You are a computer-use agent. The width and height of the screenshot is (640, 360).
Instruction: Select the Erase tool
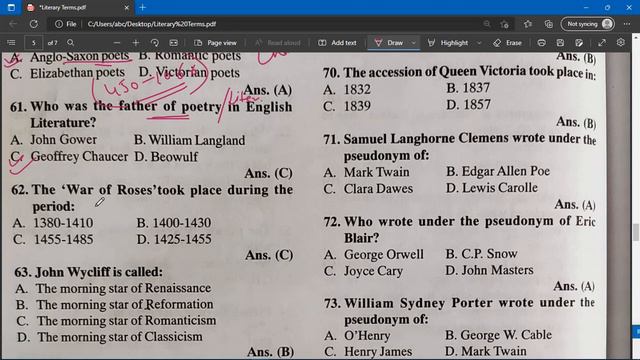click(507, 42)
